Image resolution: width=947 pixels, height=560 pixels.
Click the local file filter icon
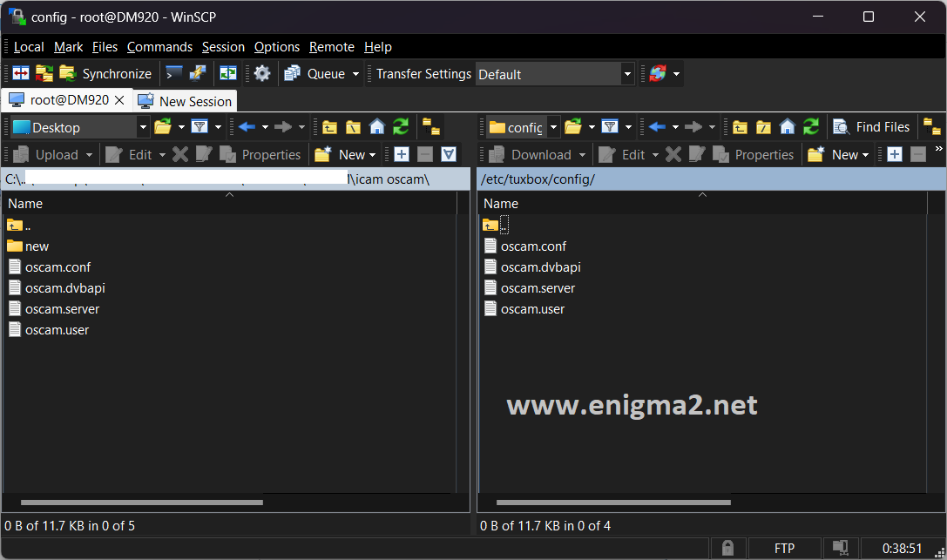[x=200, y=127]
